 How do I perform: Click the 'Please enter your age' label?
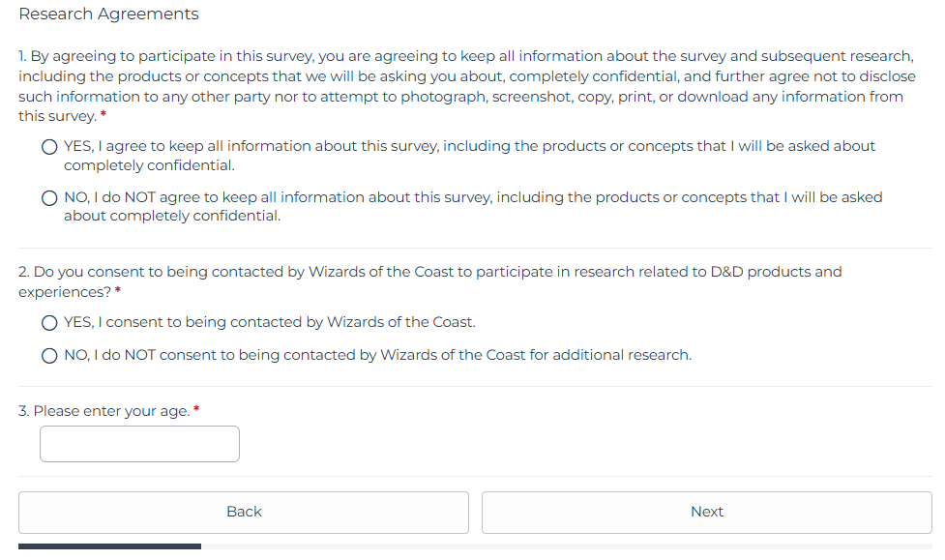pyautogui.click(x=103, y=411)
